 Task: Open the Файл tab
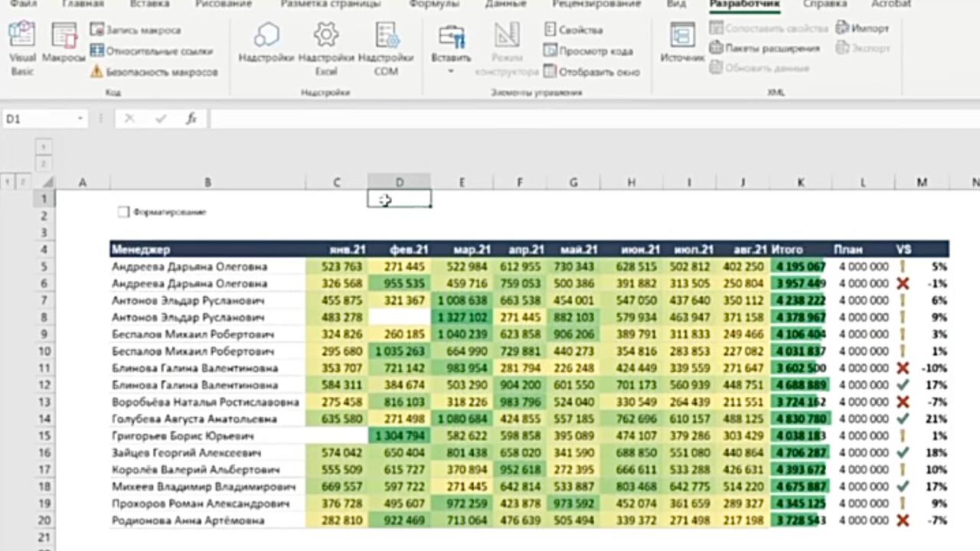(23, 4)
